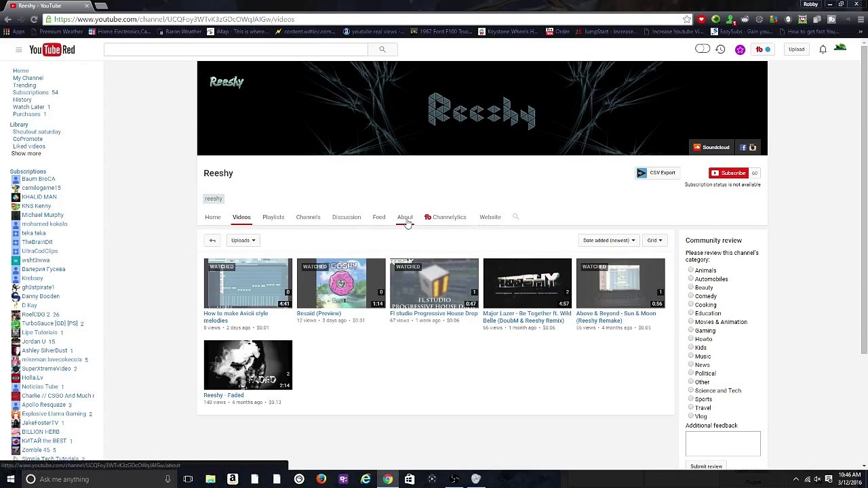Switch to the Home channel tab

click(x=212, y=217)
